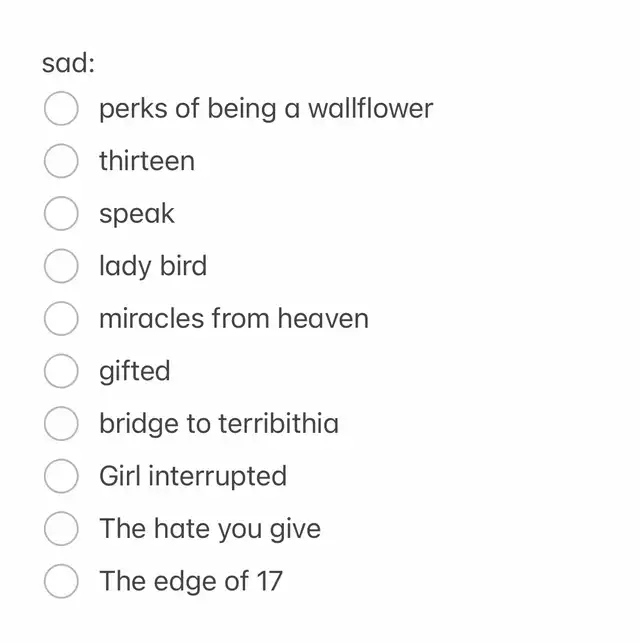This screenshot has height=643, width=640.
Task: Mark Girl interrupted checkbox as complete
Action: (61, 476)
